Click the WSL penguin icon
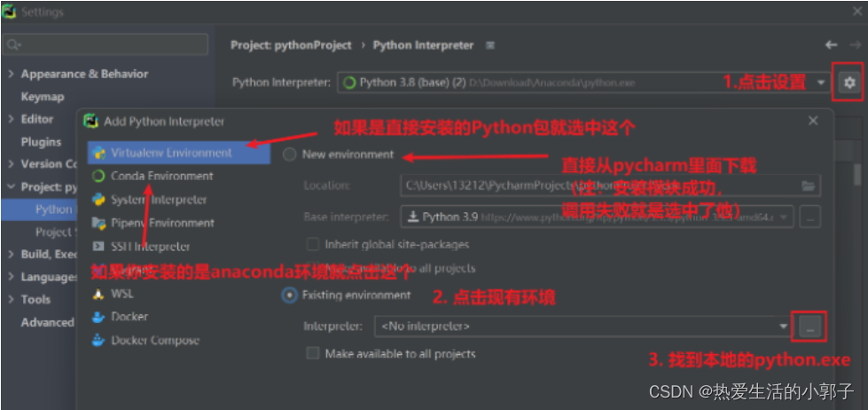This screenshot has height=410, width=868. [99, 294]
